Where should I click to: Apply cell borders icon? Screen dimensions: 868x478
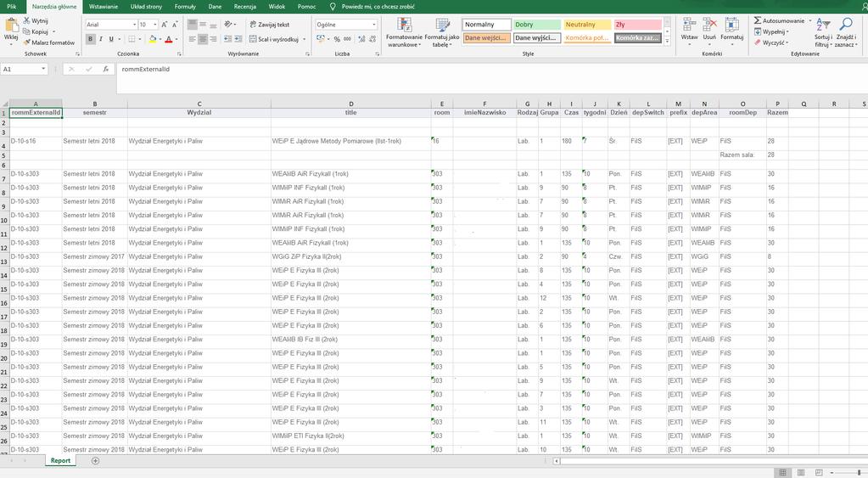tap(132, 39)
